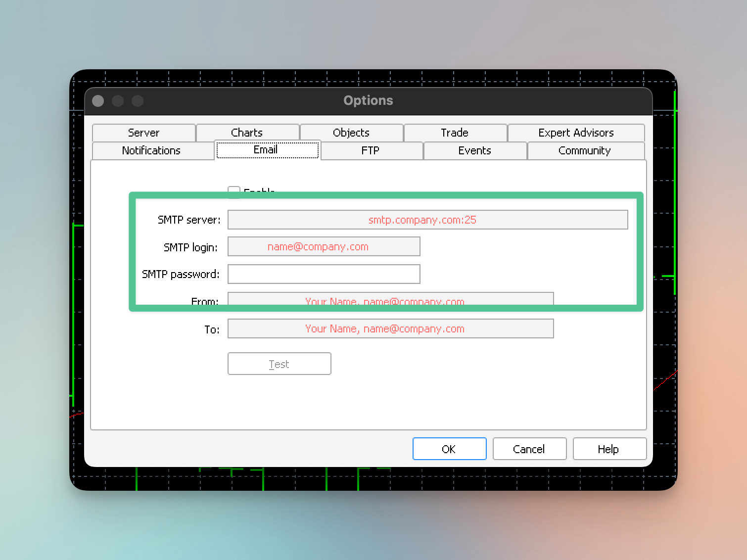Select the From address field
Viewport: 747px width, 560px height.
[x=390, y=298]
